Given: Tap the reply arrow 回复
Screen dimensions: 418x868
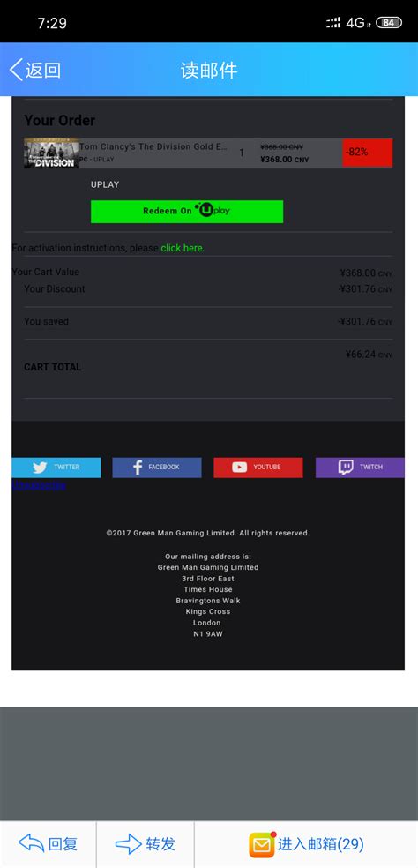Looking at the screenshot, I should pos(49,843).
